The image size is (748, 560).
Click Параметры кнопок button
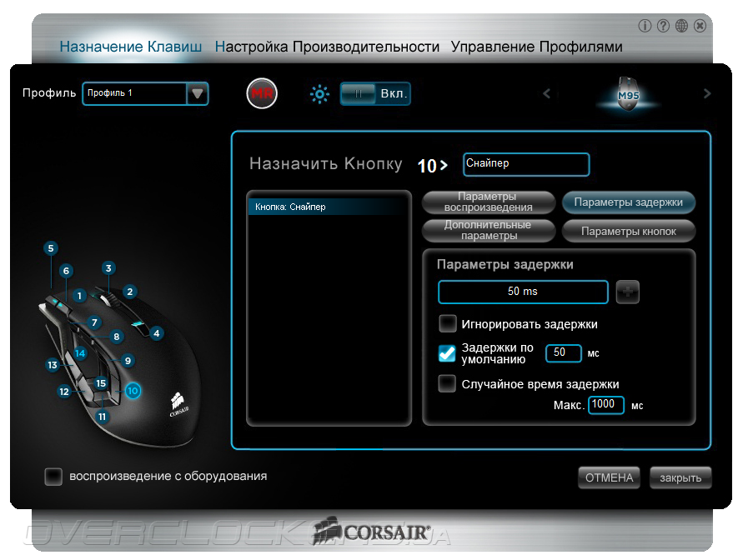click(628, 231)
